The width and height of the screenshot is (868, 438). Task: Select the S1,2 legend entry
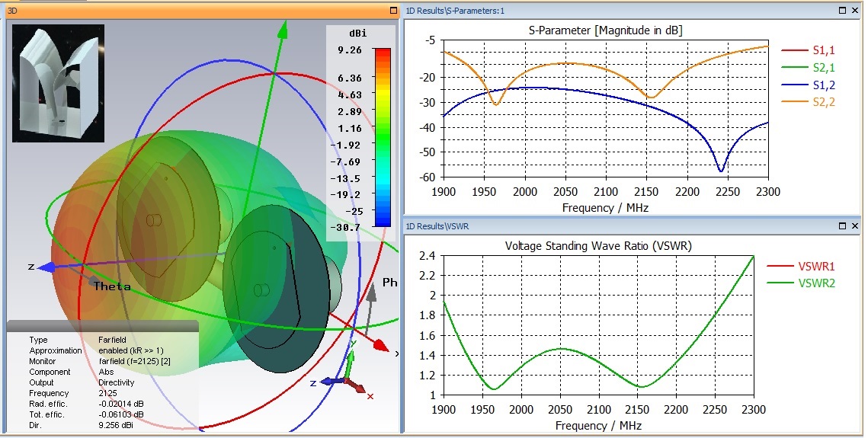click(808, 85)
